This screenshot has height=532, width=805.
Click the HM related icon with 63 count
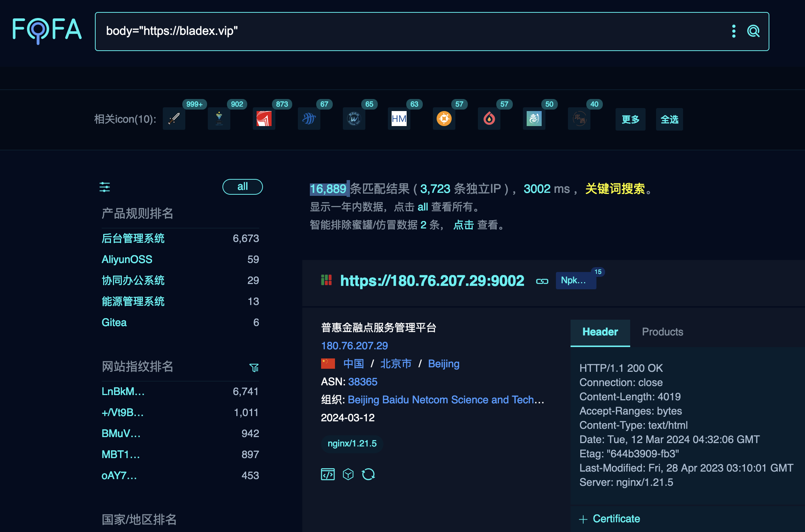399,119
